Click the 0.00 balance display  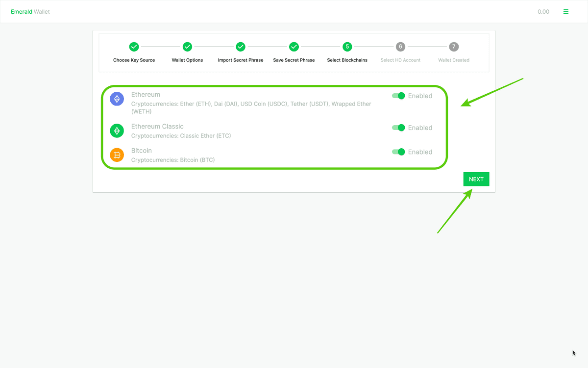click(x=543, y=11)
